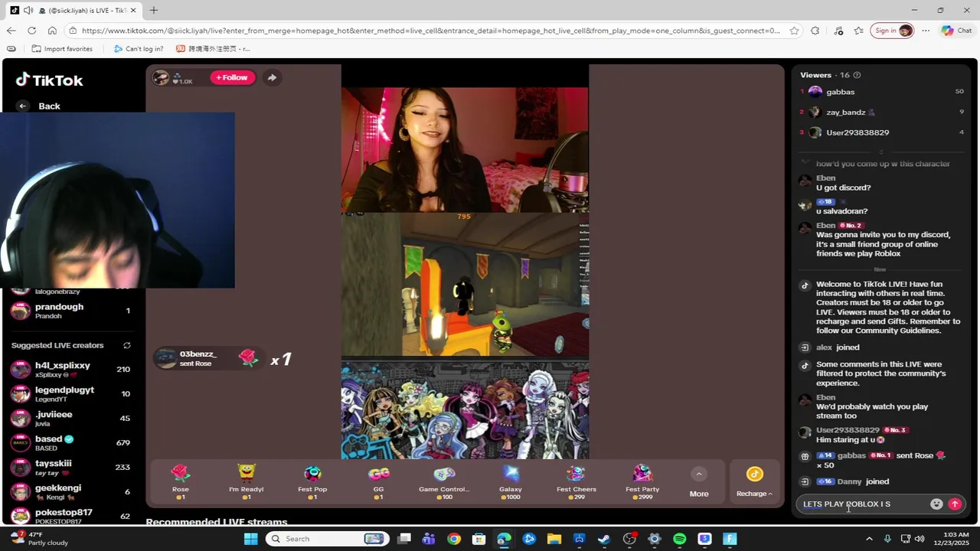
Task: Send the Fest Cheers gift
Action: pyautogui.click(x=576, y=481)
